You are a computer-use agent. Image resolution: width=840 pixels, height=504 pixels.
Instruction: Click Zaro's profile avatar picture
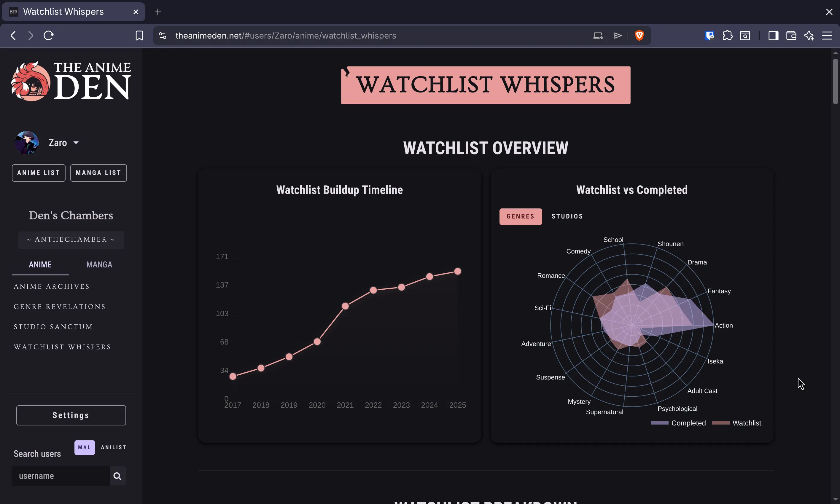tap(26, 143)
